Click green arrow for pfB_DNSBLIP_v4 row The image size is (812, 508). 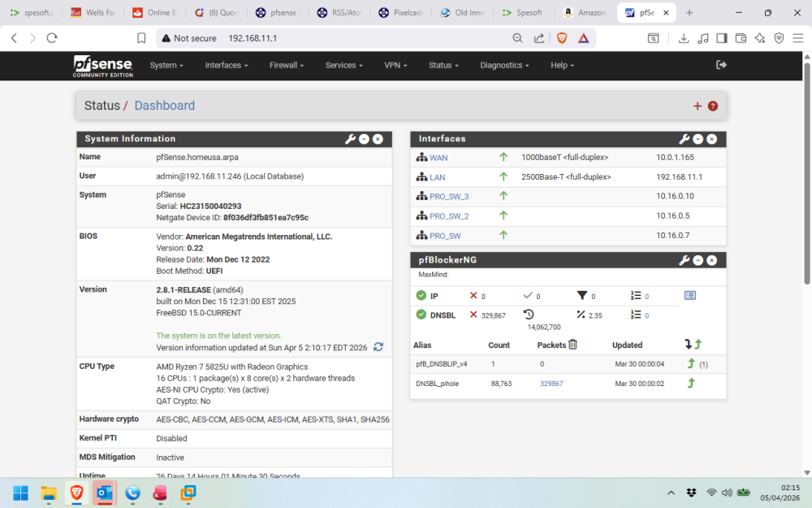[x=691, y=363]
